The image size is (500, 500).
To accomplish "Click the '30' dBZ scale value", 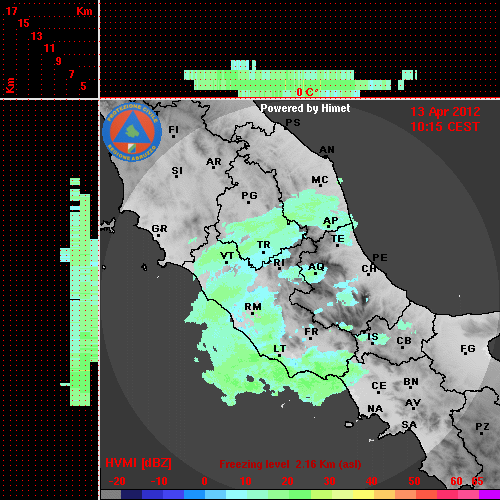I will point(329,481).
